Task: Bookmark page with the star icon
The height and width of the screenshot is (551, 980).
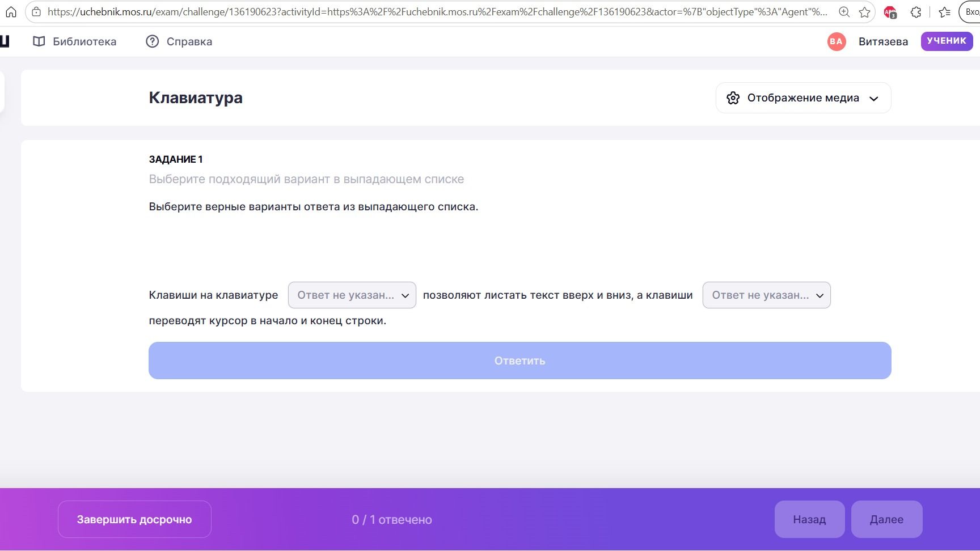Action: (864, 12)
